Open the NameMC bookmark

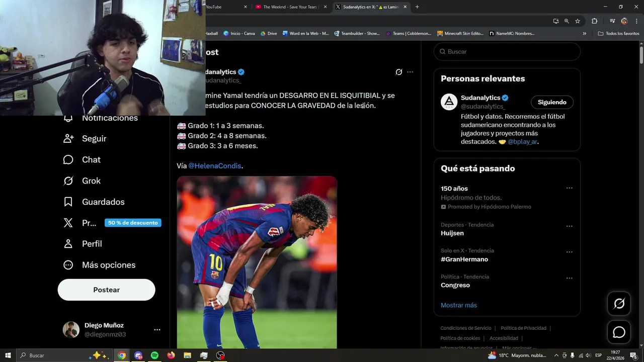click(x=512, y=34)
